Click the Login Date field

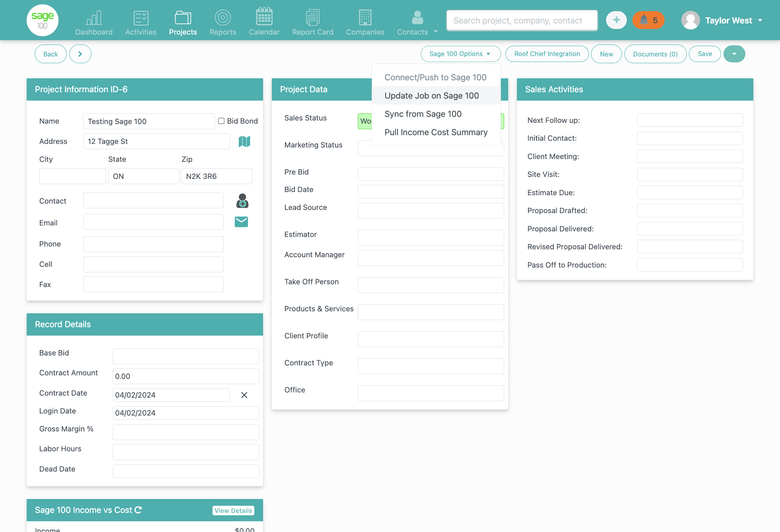pos(185,413)
